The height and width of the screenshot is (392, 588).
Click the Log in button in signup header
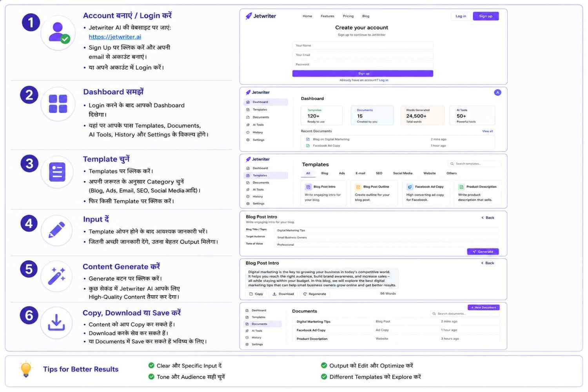(461, 16)
